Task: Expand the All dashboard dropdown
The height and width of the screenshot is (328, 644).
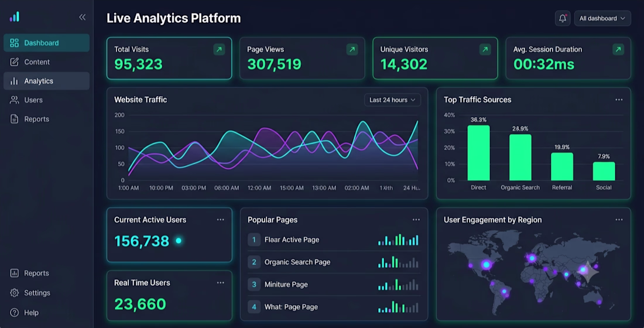Action: click(602, 18)
